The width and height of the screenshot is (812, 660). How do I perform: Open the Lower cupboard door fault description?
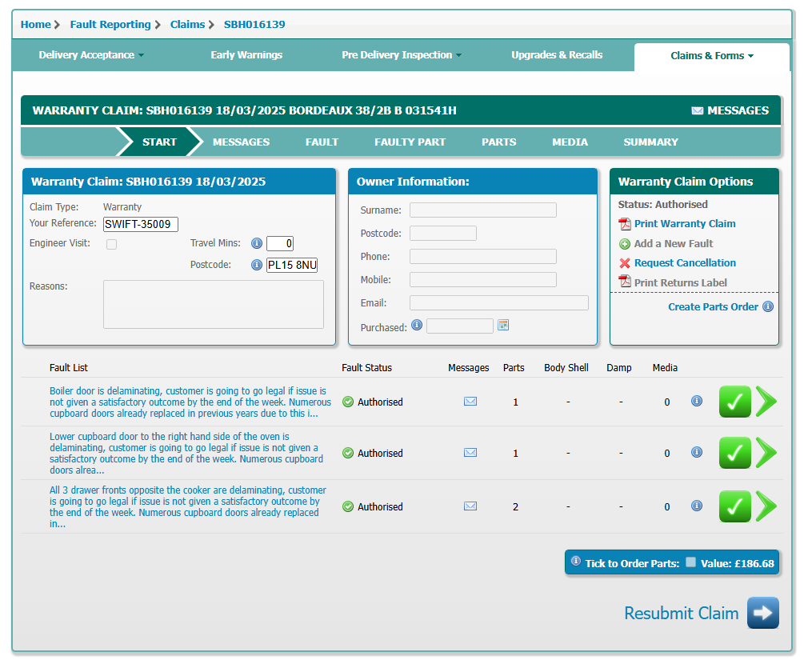[186, 454]
